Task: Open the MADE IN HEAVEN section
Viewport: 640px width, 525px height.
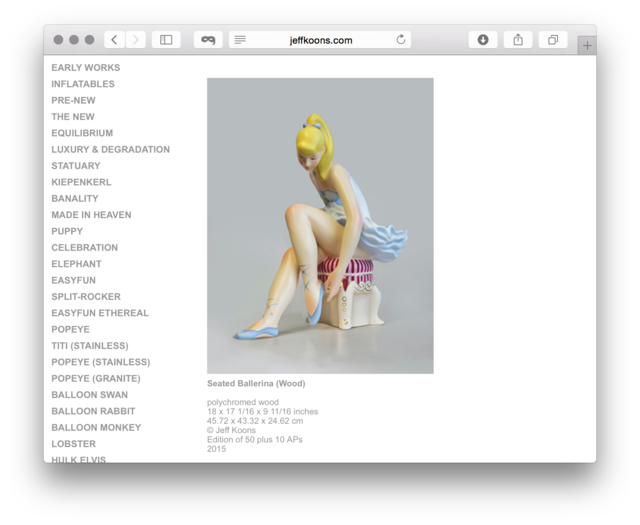Action: coord(91,215)
